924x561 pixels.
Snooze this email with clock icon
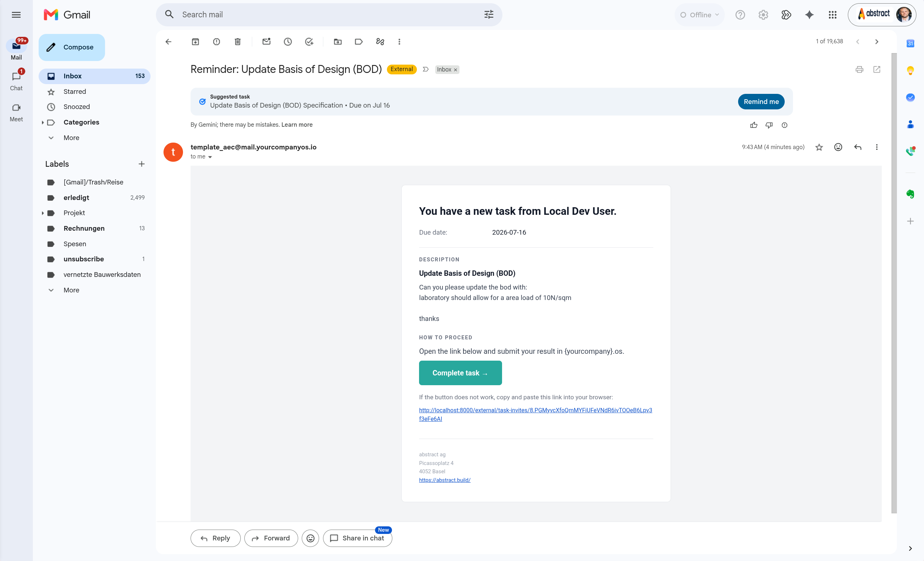[288, 42]
